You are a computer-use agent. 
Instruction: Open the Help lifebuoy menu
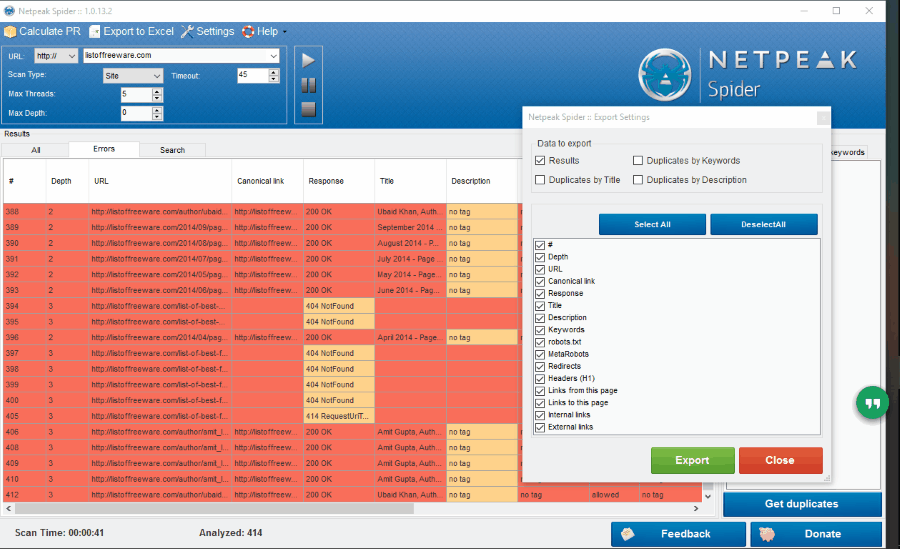click(248, 32)
